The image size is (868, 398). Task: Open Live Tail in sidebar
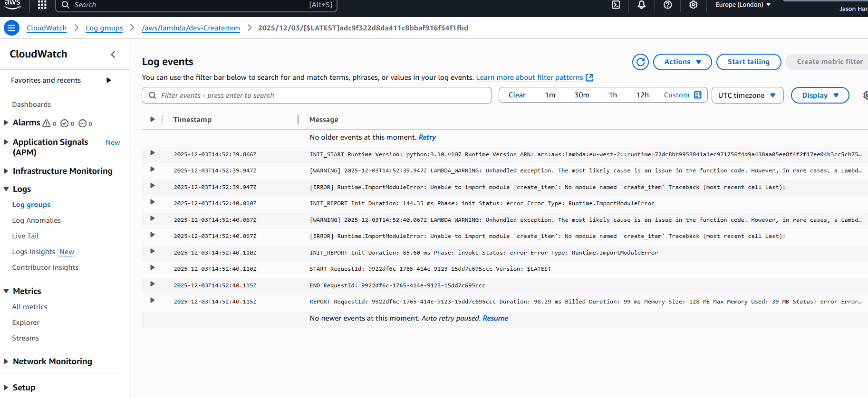point(26,236)
